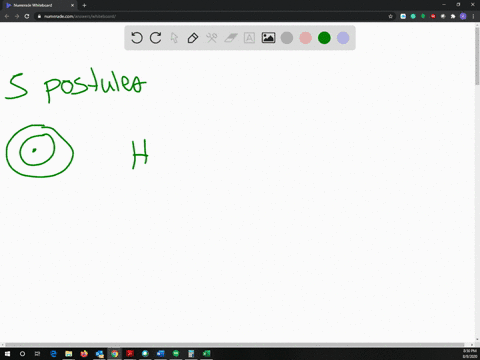Insert an image with picture icon

click(x=268, y=38)
